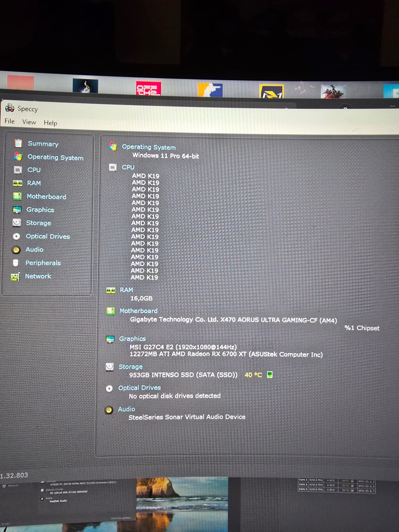
Task: Click the Storage drive icon in summary pane
Action: (x=110, y=367)
